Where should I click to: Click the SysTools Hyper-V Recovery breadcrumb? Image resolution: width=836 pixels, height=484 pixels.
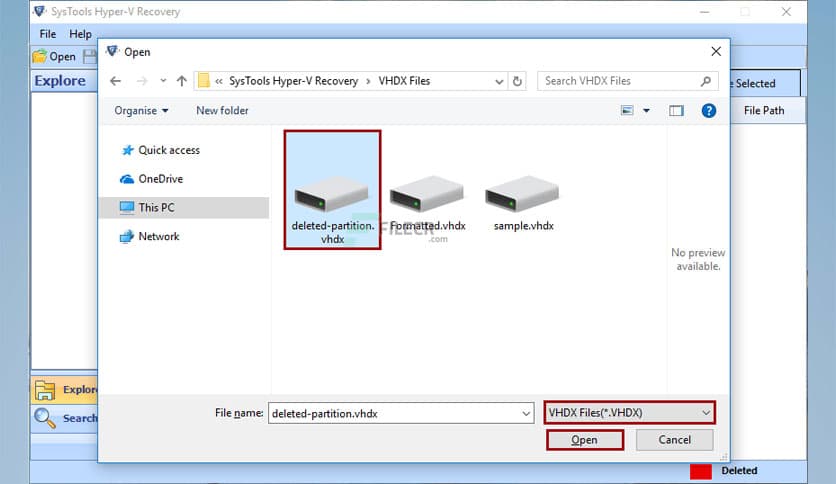293,81
